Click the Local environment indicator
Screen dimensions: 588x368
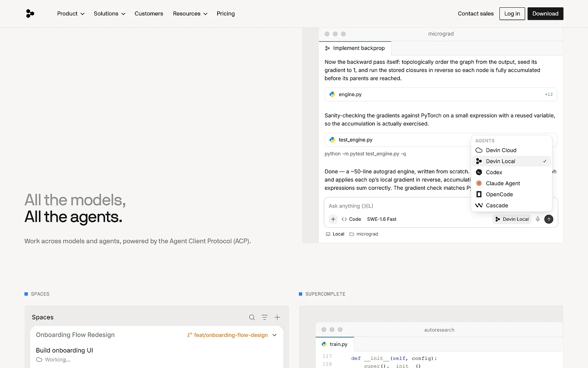point(335,234)
